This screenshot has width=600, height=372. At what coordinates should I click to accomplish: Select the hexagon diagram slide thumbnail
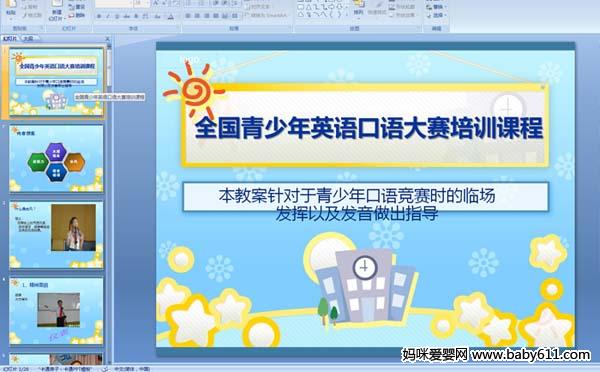pyautogui.click(x=56, y=158)
